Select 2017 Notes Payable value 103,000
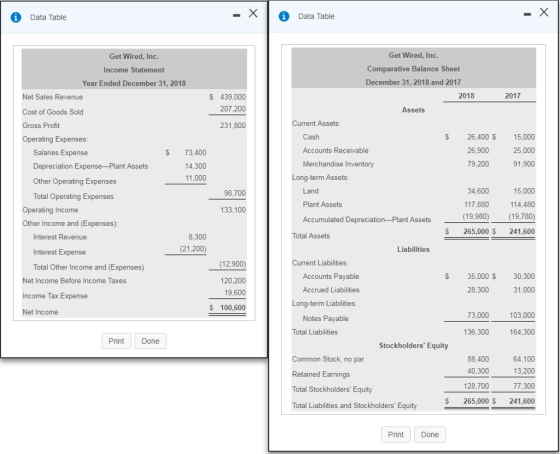Viewport: 560px width, 454px height. click(x=522, y=315)
